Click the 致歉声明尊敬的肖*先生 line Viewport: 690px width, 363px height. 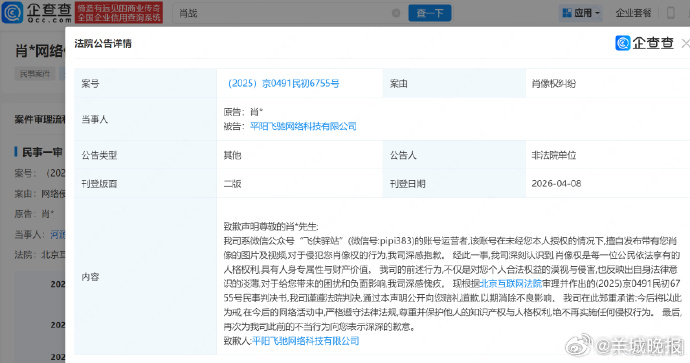[271, 227]
